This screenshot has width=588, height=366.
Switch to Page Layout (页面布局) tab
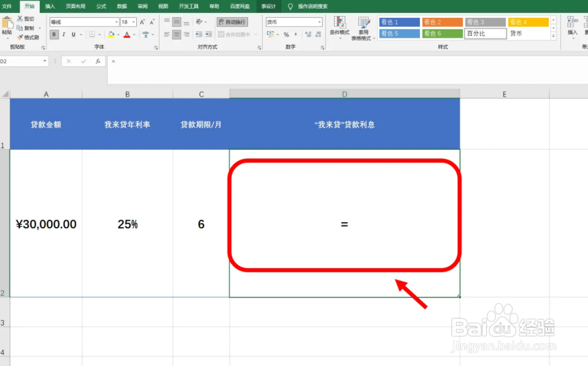pos(75,6)
